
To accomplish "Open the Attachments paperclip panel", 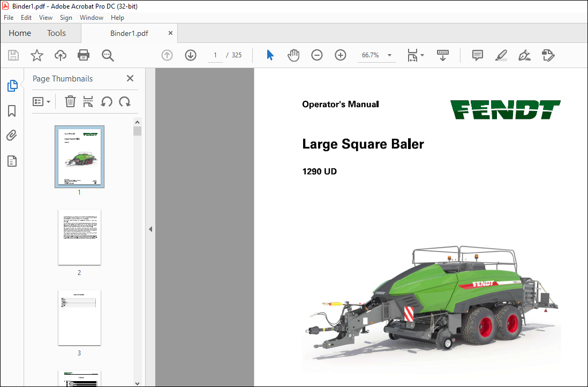I will [x=12, y=136].
